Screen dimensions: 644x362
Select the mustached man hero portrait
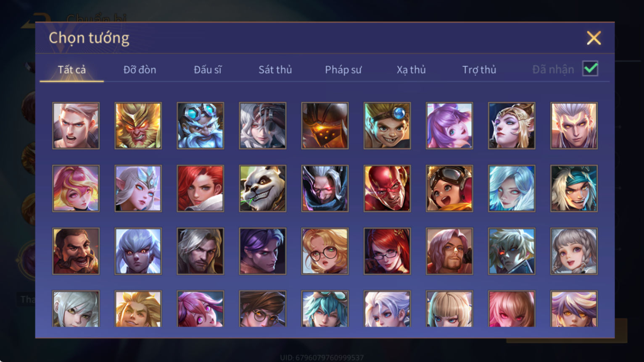coord(76,251)
